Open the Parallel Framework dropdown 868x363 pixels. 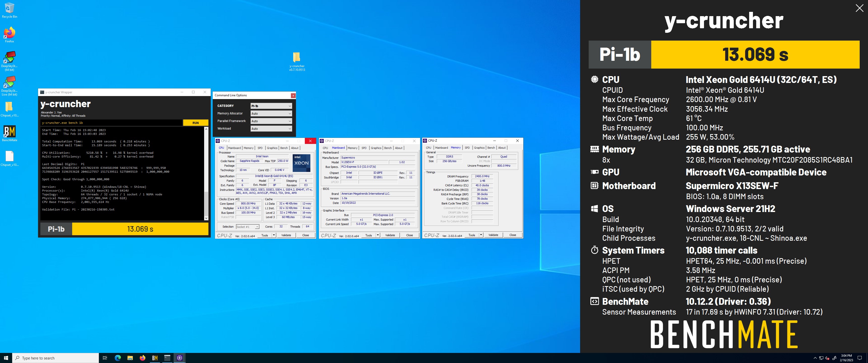(x=271, y=121)
